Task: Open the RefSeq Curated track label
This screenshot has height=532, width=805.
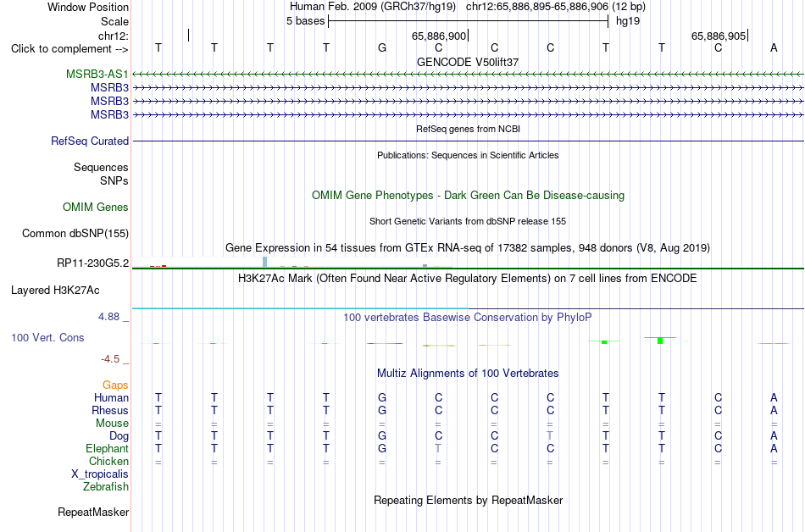Action: [x=90, y=141]
